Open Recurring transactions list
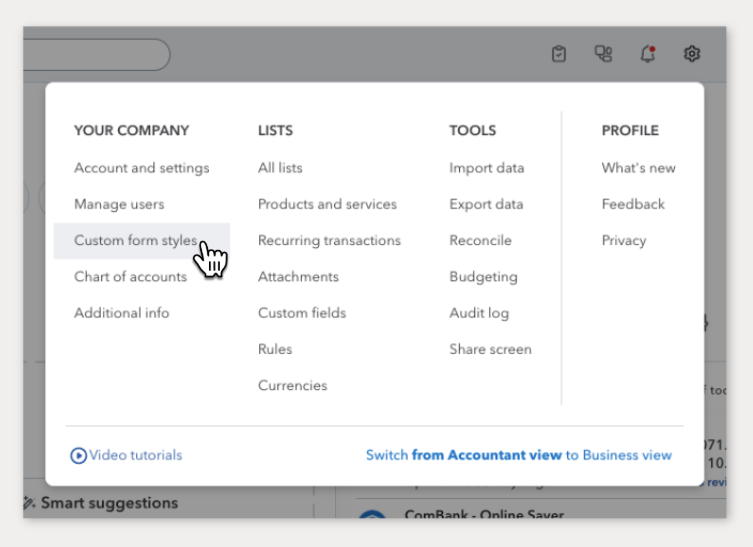This screenshot has width=753, height=547. pyautogui.click(x=329, y=240)
